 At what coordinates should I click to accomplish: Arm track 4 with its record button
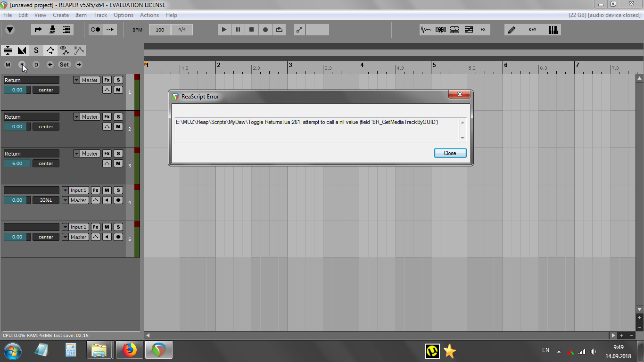tap(118, 200)
